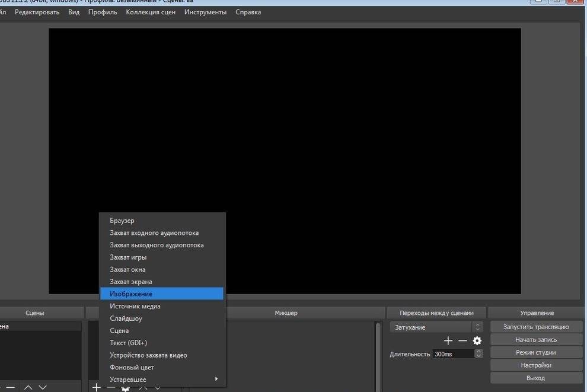587x392 pixels.
Task: Move the scene up with the arrow
Action: point(28,387)
